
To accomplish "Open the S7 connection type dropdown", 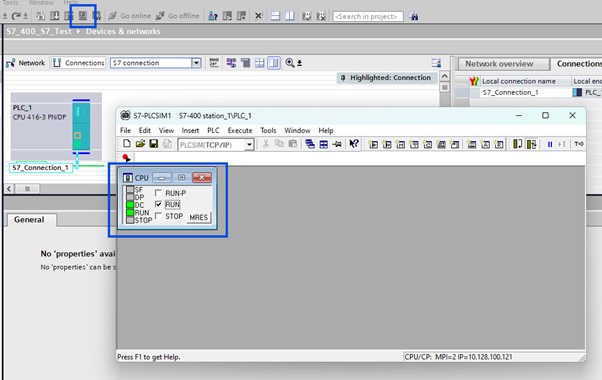I will coord(196,63).
